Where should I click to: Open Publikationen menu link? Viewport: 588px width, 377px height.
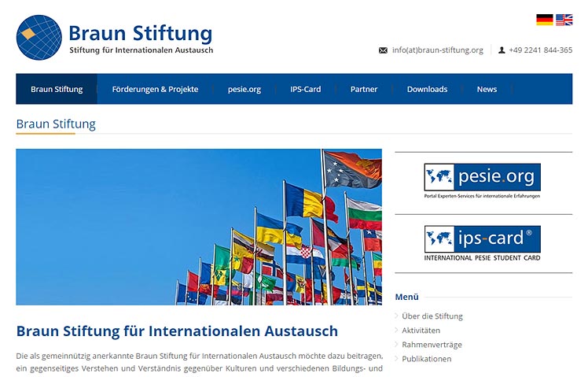[x=426, y=359]
